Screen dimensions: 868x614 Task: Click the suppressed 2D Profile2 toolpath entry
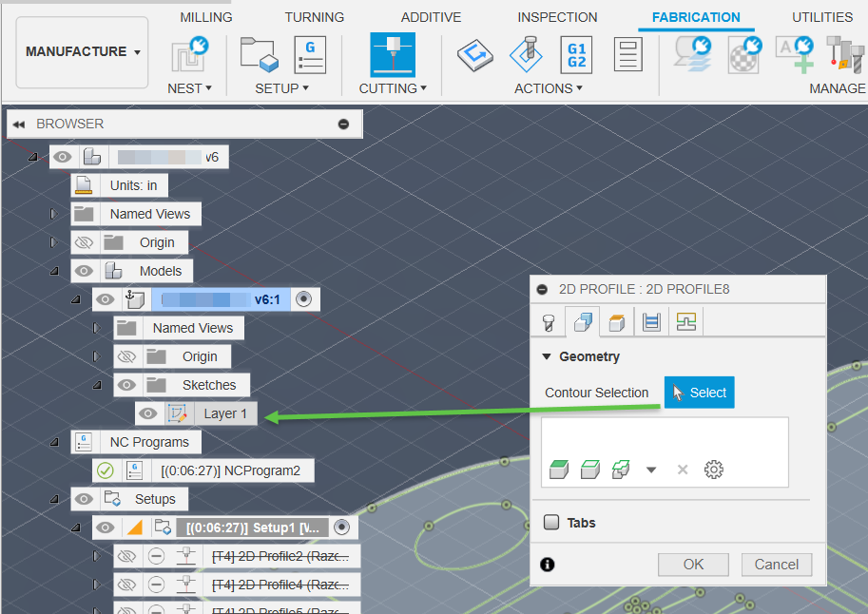coord(281,555)
